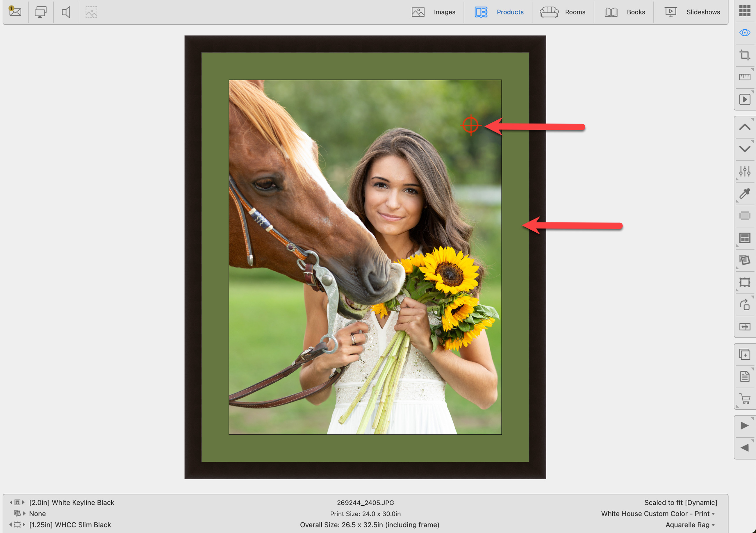Select the crop tool in right sidebar

pos(744,55)
